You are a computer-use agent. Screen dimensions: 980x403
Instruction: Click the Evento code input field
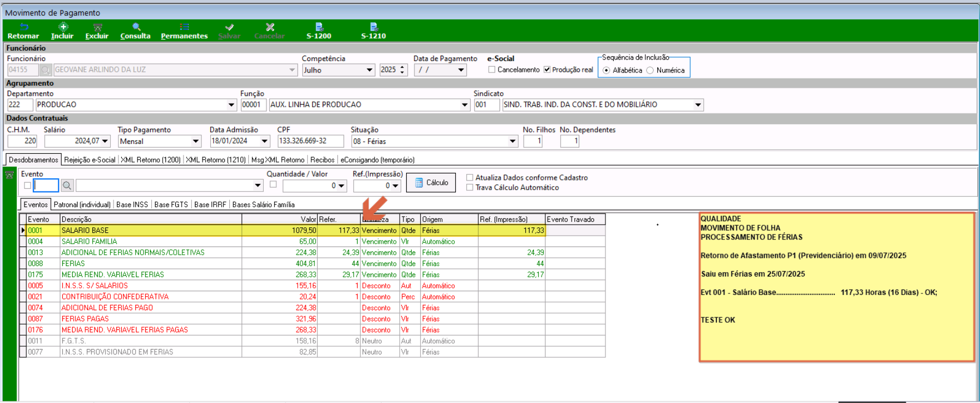(x=46, y=186)
